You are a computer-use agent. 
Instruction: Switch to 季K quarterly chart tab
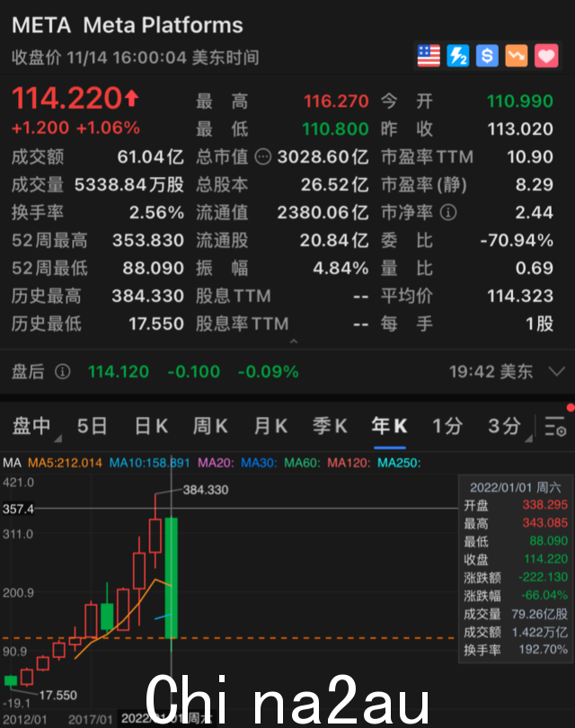[330, 426]
